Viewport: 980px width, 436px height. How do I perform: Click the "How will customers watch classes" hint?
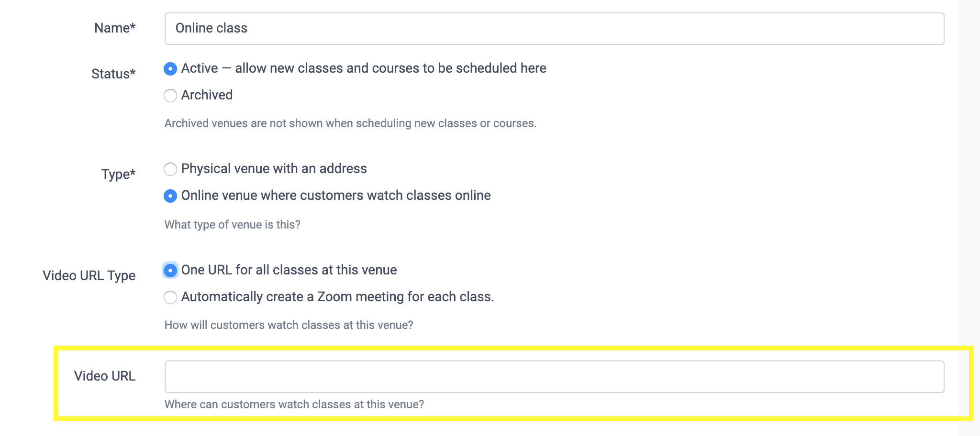(x=289, y=325)
